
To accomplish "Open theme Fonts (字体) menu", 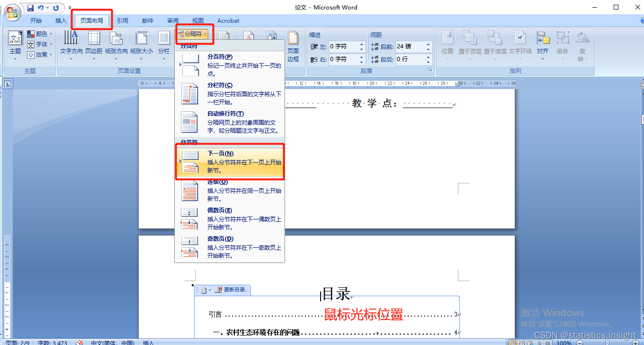I will [x=40, y=45].
